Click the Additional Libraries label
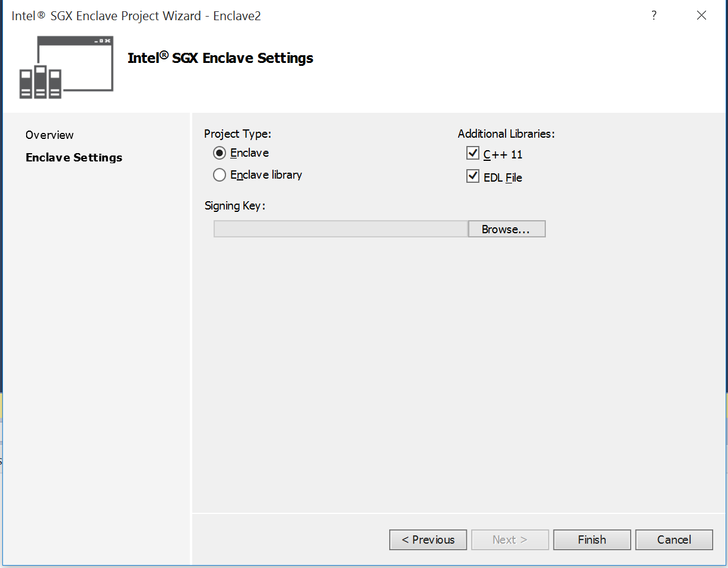The height and width of the screenshot is (568, 728). point(506,134)
